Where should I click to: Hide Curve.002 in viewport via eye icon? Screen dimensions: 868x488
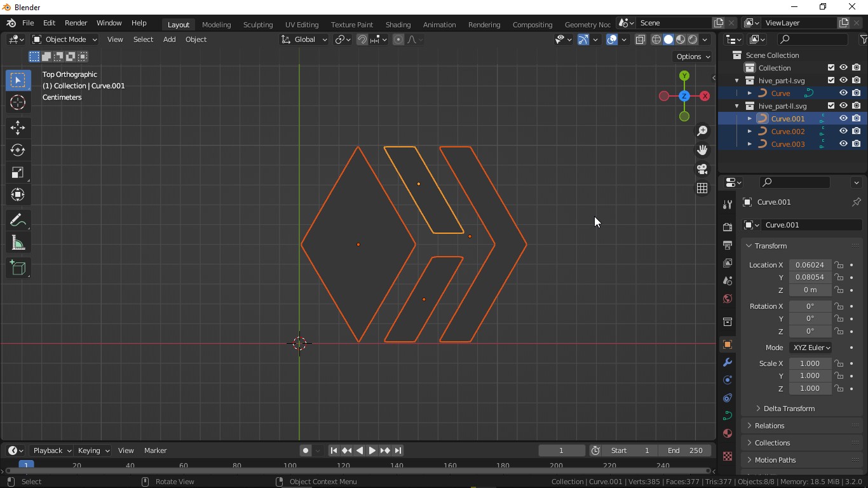pyautogui.click(x=843, y=131)
